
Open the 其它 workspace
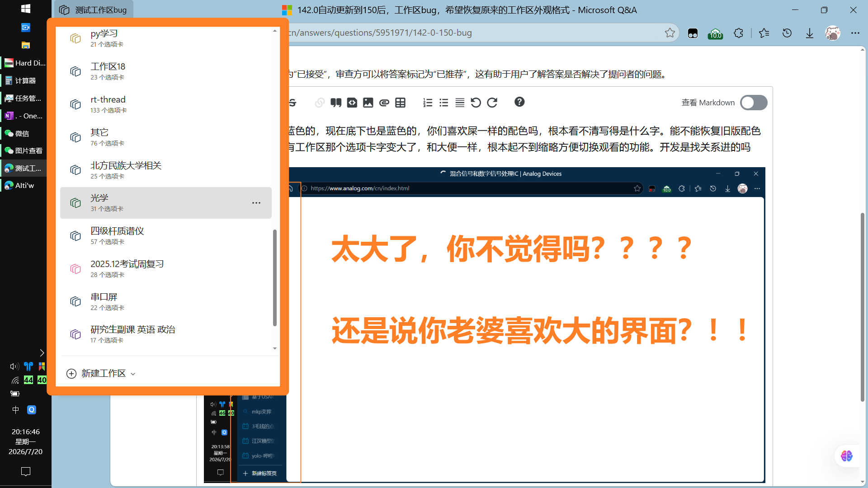tap(166, 137)
